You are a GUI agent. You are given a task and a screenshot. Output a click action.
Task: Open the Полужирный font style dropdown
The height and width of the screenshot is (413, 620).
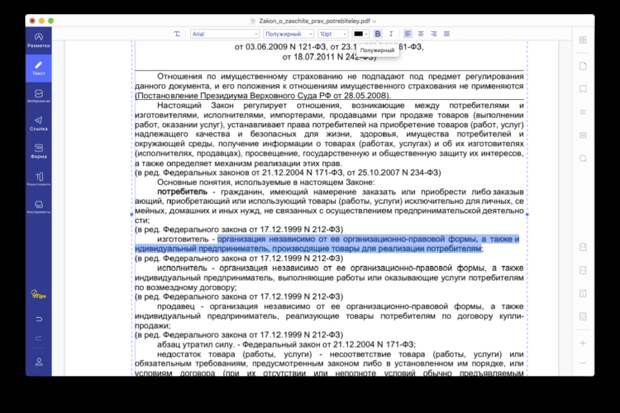tap(289, 34)
